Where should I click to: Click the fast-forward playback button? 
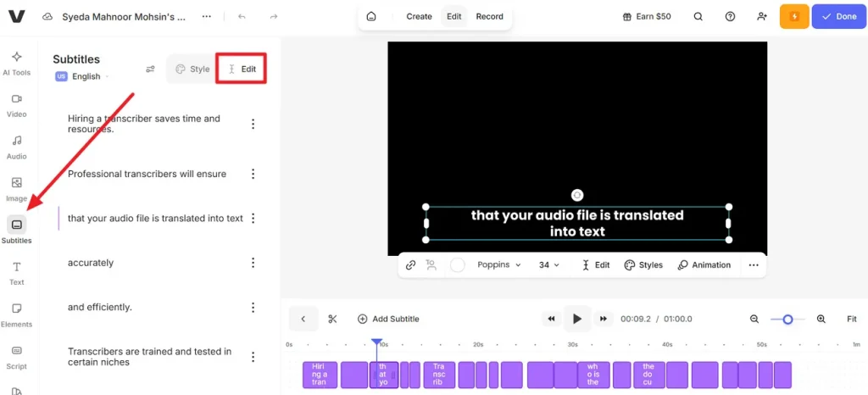pos(604,319)
